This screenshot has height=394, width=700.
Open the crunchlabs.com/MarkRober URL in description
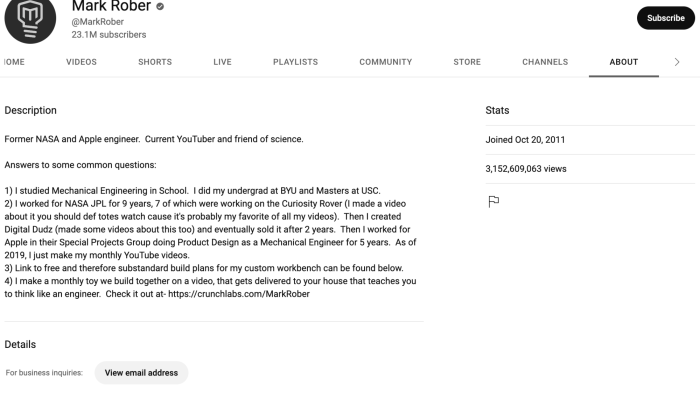coord(239,294)
